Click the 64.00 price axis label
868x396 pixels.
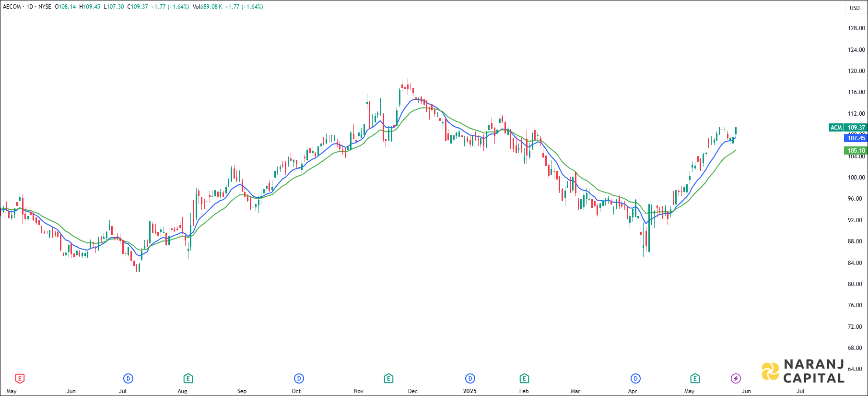coord(855,369)
